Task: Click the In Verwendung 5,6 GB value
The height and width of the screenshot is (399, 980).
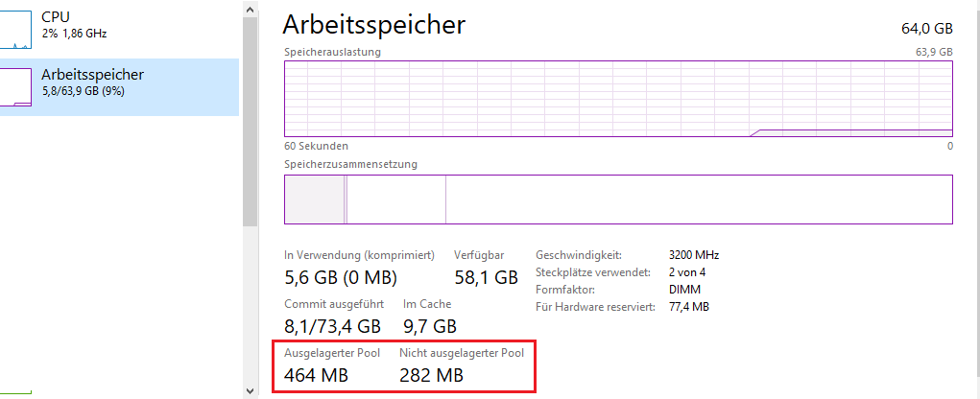Action: click(341, 278)
